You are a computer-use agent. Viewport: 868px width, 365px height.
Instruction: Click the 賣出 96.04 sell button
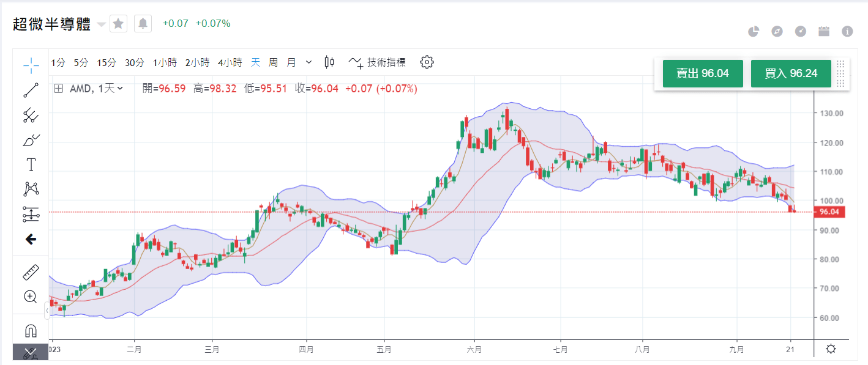coord(703,73)
